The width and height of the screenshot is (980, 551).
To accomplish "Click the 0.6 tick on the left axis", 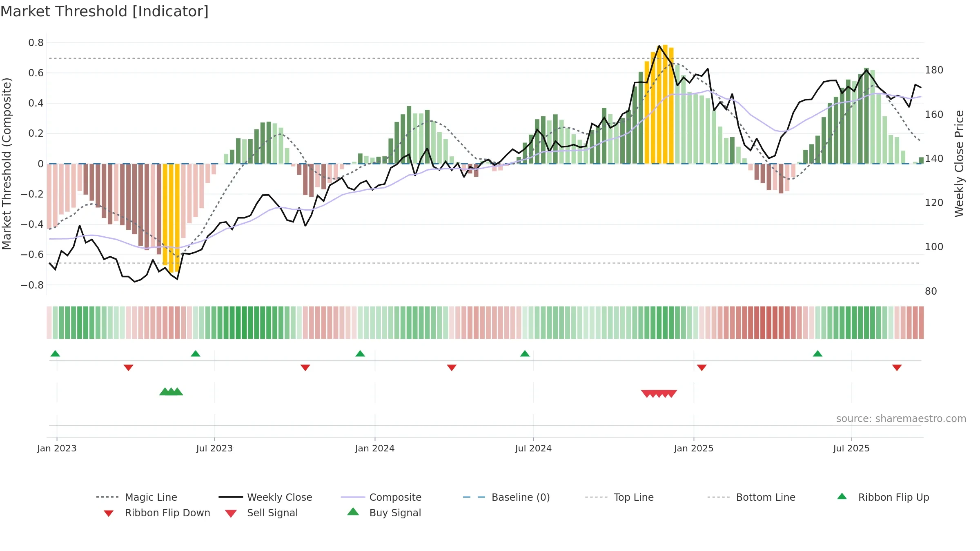I will pyautogui.click(x=36, y=73).
